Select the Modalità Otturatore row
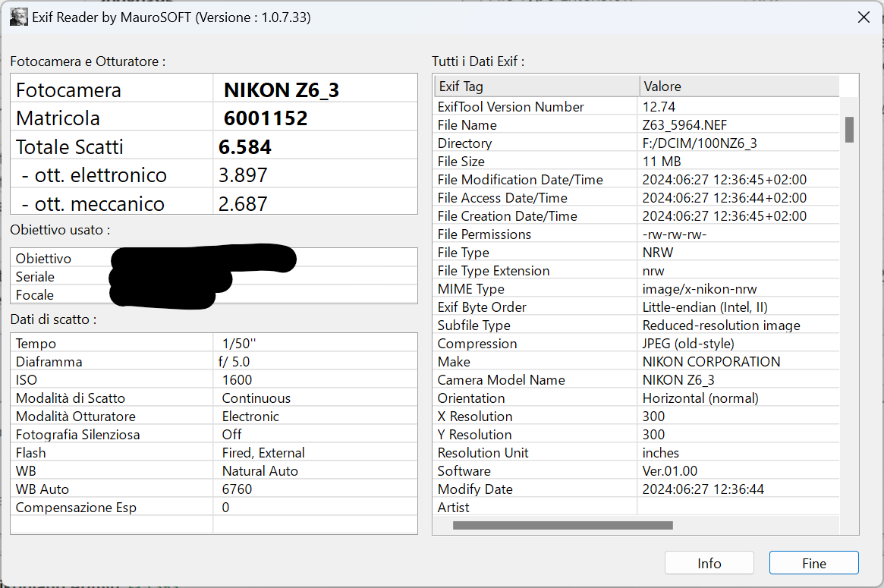 point(214,416)
